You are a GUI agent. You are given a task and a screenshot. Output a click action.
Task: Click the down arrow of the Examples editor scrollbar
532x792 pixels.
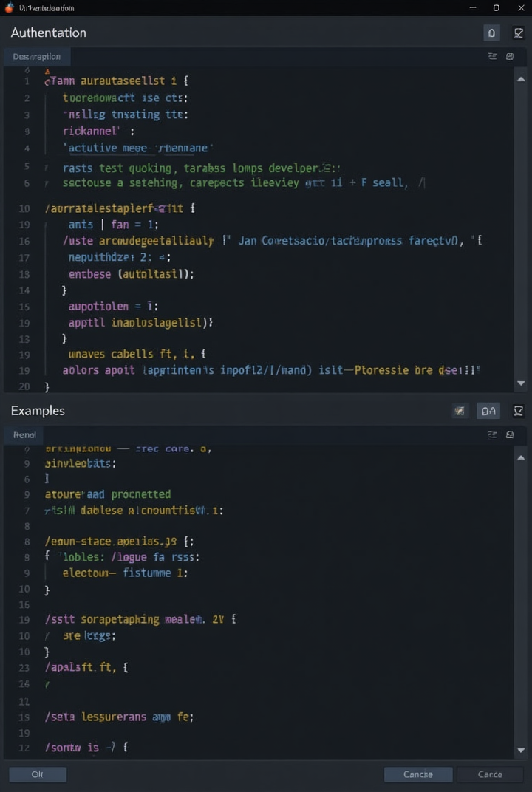(522, 750)
